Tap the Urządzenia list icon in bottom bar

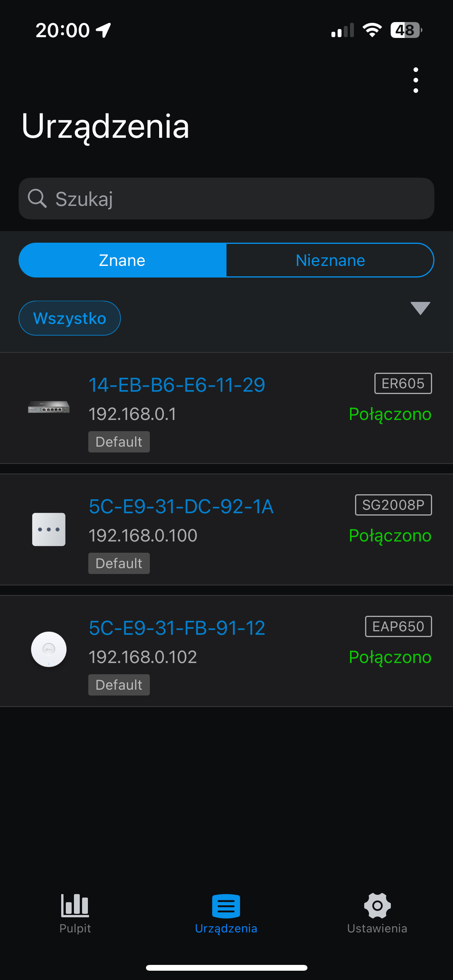tap(226, 906)
